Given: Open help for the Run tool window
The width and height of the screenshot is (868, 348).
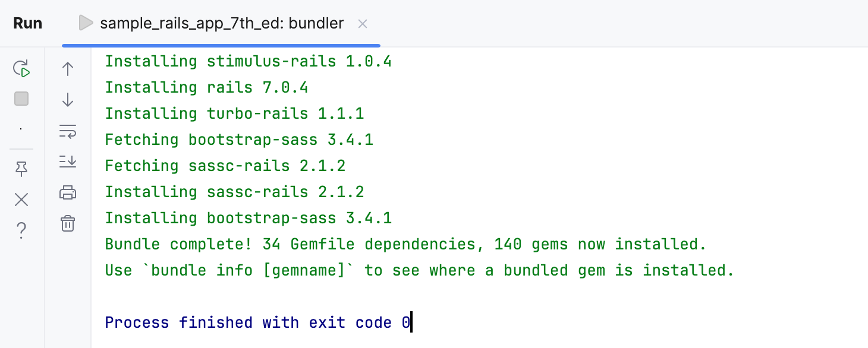Looking at the screenshot, I should click(21, 229).
